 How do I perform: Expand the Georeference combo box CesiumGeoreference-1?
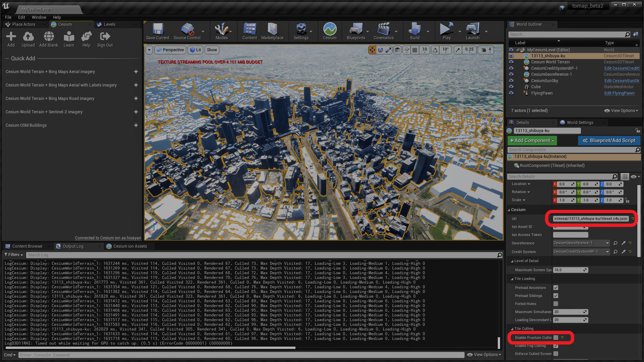(607, 243)
